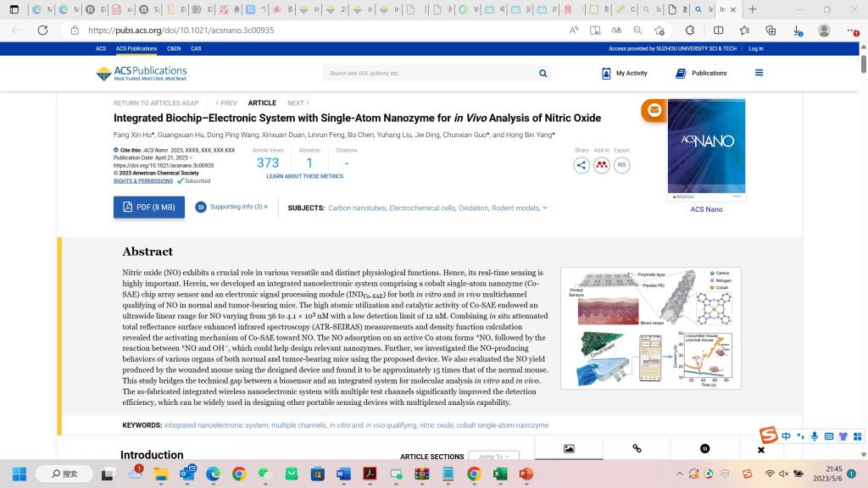
Task: Click the Share icon
Action: [x=581, y=165]
